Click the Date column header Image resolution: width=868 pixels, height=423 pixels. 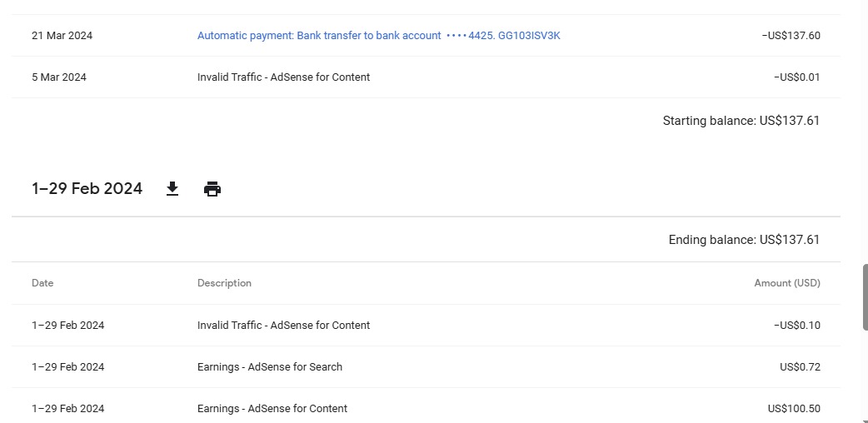tap(42, 283)
